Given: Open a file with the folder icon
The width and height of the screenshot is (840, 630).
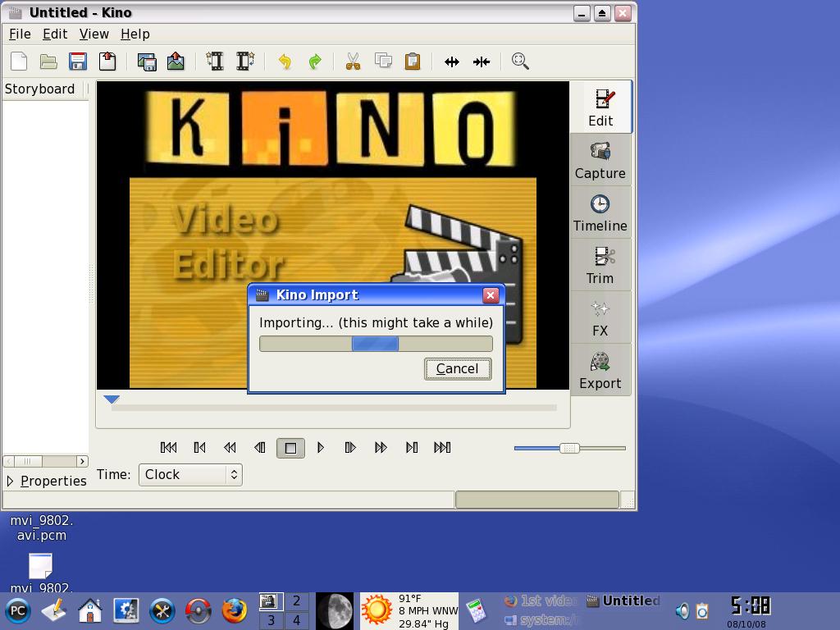Looking at the screenshot, I should 48,61.
